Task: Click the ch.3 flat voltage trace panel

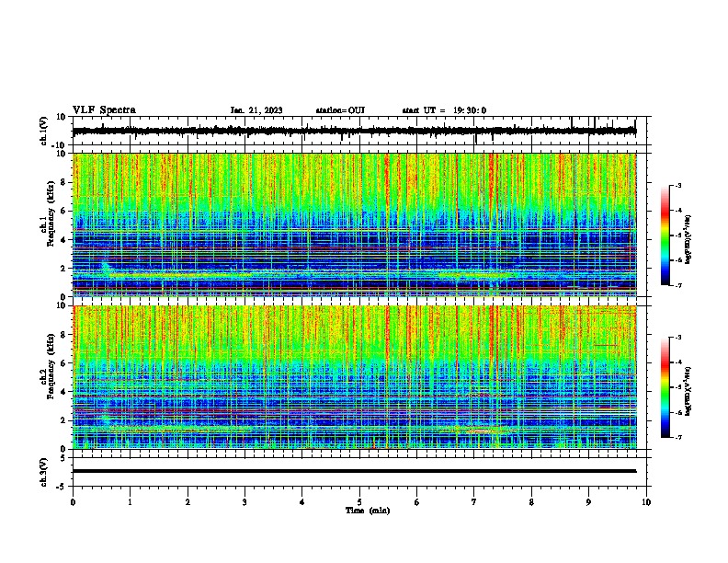Action: [x=361, y=472]
